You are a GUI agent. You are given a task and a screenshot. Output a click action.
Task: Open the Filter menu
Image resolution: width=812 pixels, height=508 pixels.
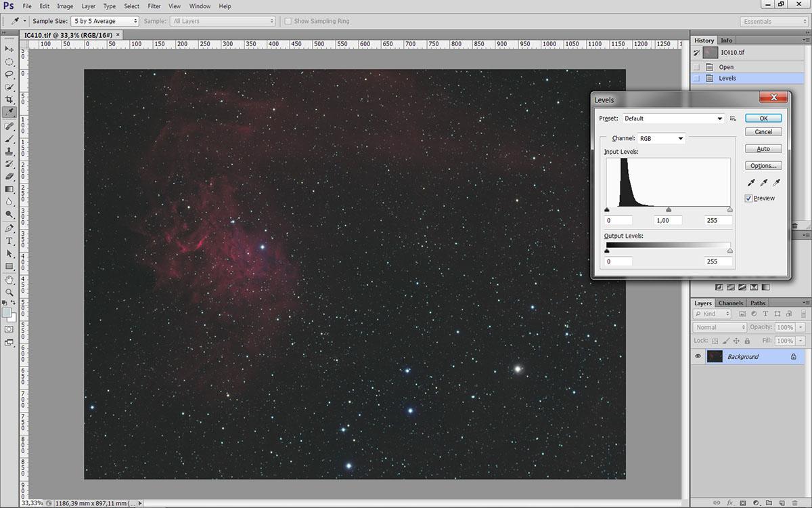click(154, 6)
